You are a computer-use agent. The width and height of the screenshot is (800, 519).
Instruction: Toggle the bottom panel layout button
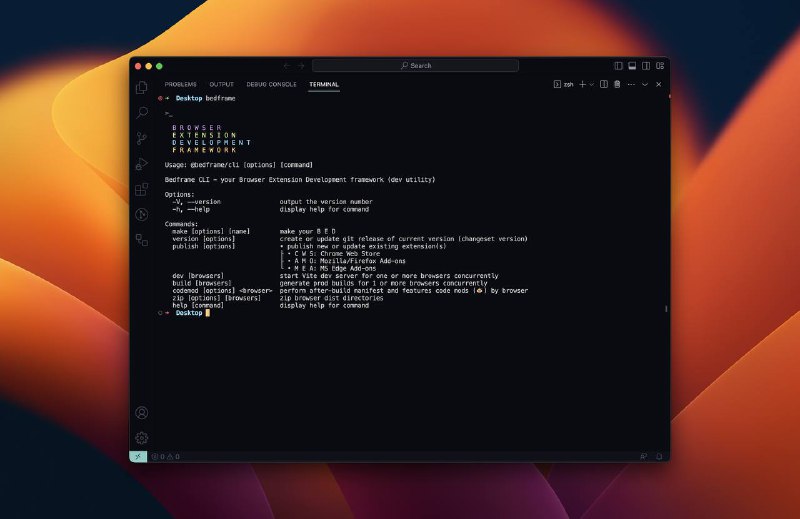coord(633,65)
